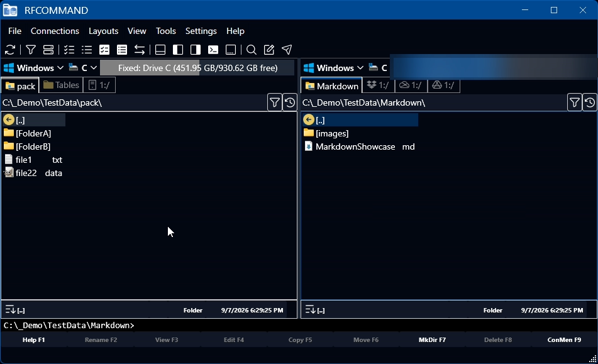Refresh panels with the circular arrows icon

pos(10,50)
